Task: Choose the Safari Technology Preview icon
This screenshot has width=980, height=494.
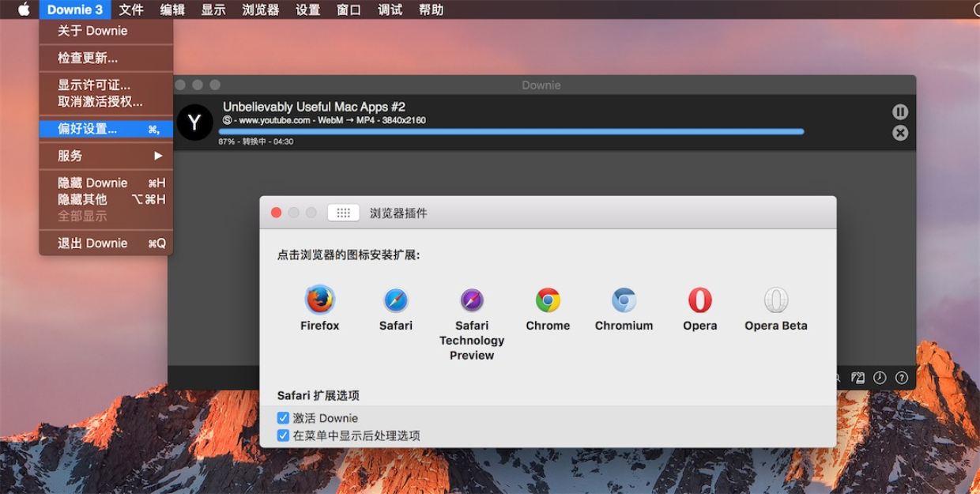Action: click(472, 300)
